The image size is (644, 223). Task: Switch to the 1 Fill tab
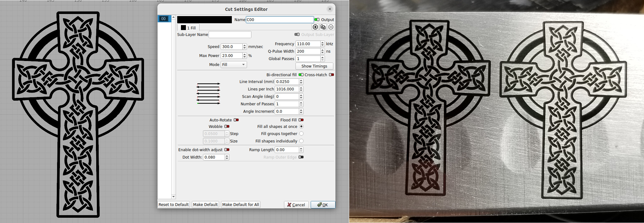click(x=188, y=28)
